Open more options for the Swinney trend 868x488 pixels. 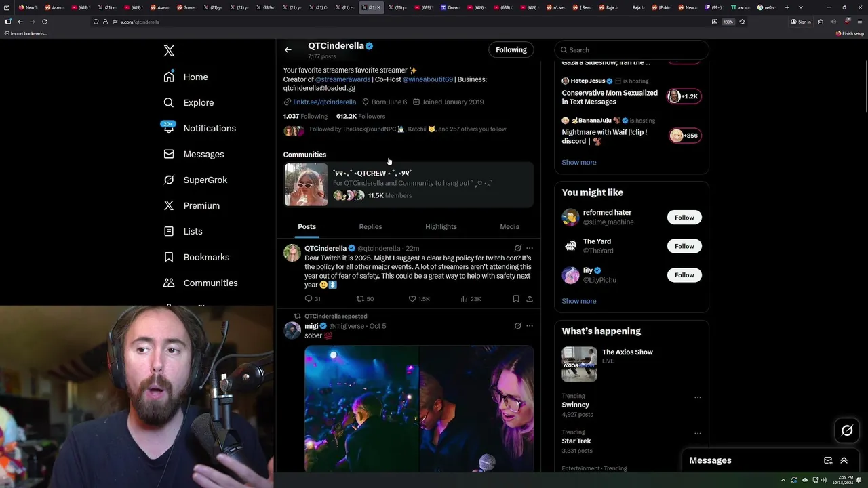698,397
